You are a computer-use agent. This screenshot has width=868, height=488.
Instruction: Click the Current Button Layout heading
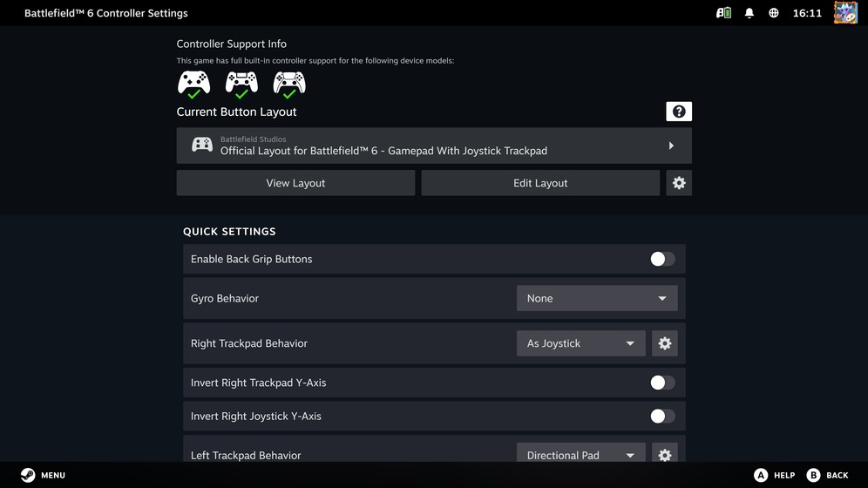pos(236,112)
